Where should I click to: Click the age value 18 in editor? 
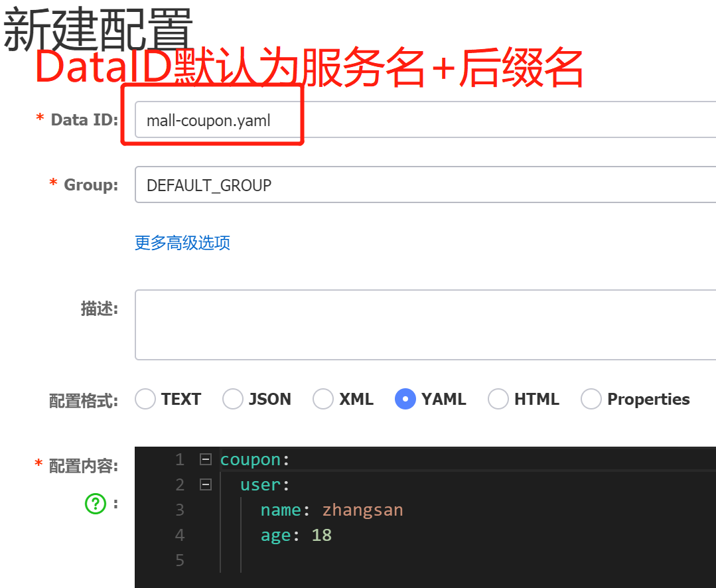(321, 535)
